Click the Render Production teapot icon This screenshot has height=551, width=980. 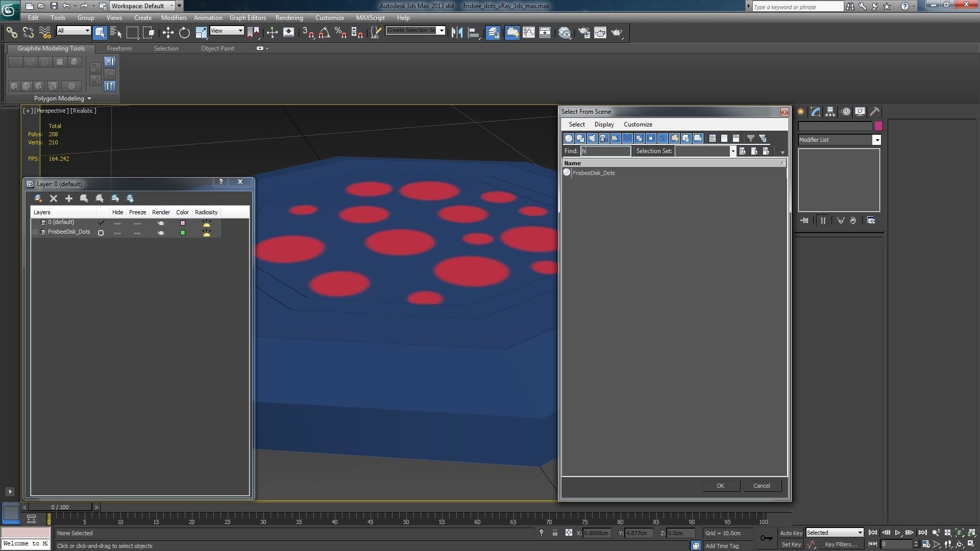[x=617, y=33]
